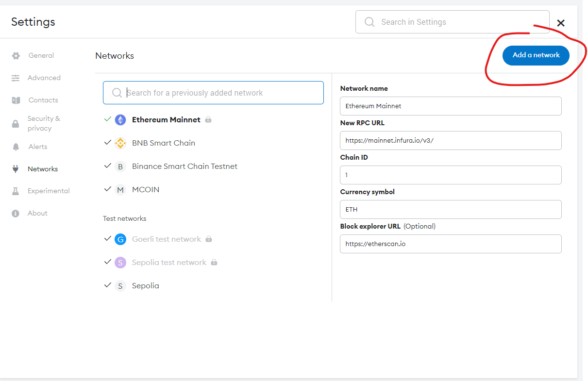Click the checkmark next to MCOIN
The image size is (588, 381).
[x=108, y=189]
